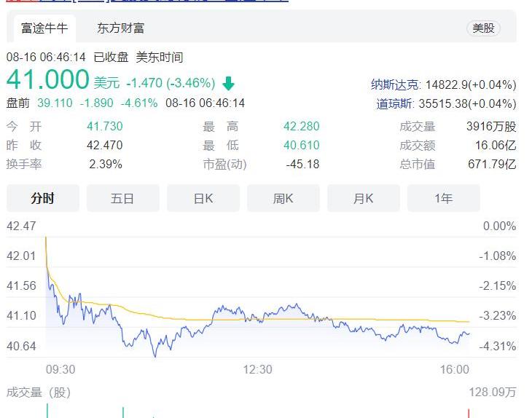This screenshot has height=418, width=532.
Task: Switch to the 富途牛牛 tab
Action: click(44, 28)
